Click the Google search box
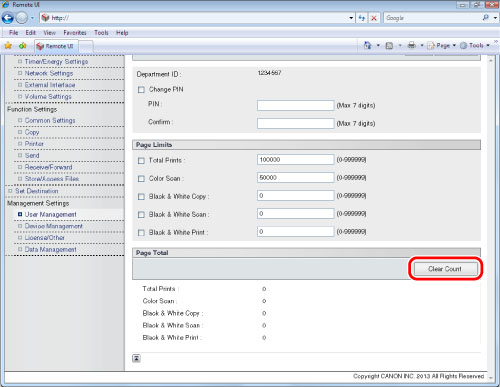Screen dimensions: 500x387 click(432, 18)
